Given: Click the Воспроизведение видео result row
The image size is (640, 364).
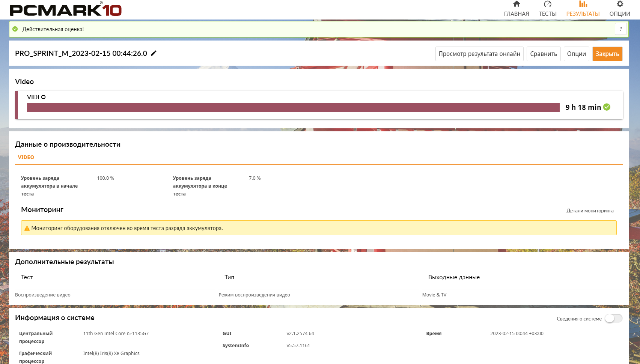Looking at the screenshot, I should click(43, 295).
